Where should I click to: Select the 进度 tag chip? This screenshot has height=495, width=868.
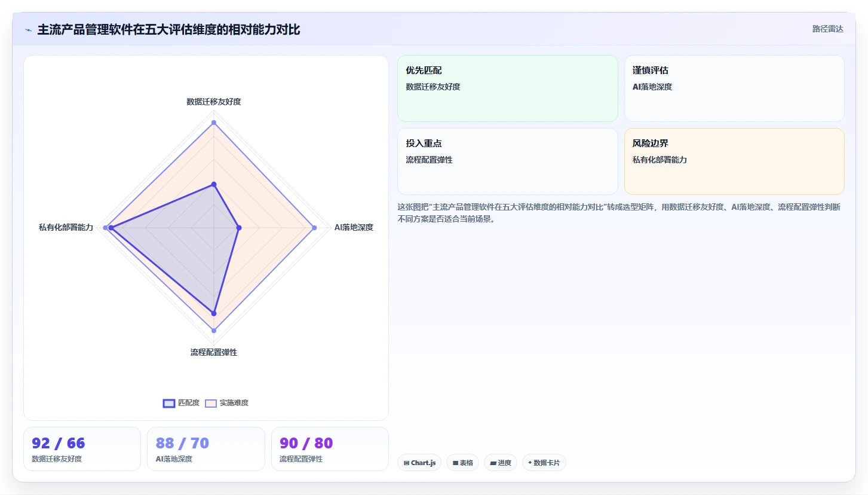coord(501,463)
